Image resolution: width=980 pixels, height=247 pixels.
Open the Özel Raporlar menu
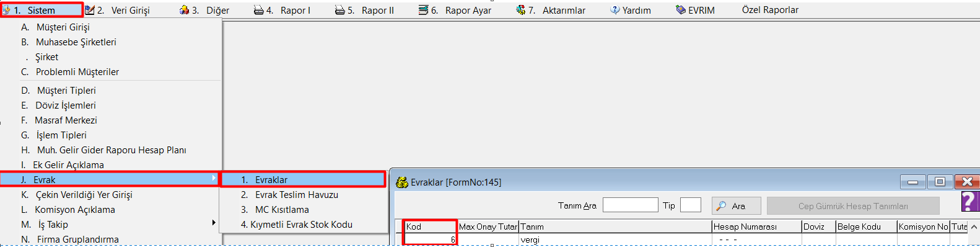coord(770,10)
